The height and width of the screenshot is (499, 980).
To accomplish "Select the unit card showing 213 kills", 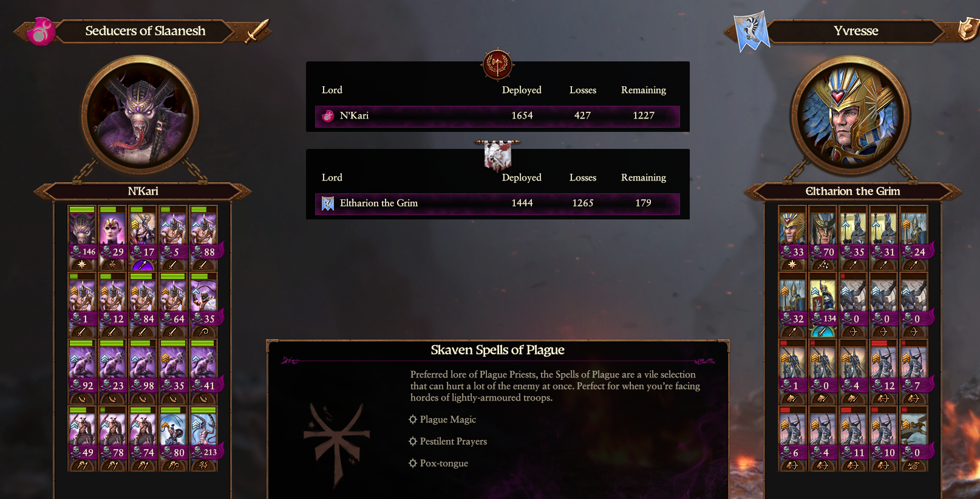I will click(204, 438).
